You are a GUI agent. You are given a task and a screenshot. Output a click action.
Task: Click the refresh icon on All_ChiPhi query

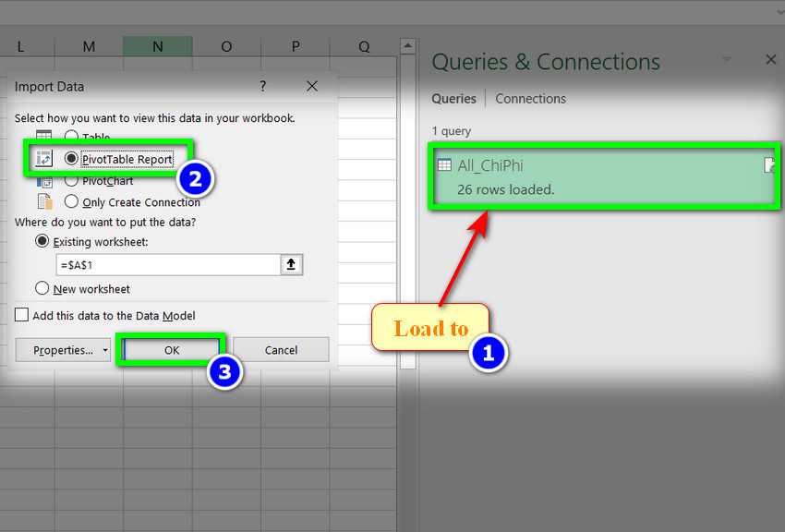[769, 165]
